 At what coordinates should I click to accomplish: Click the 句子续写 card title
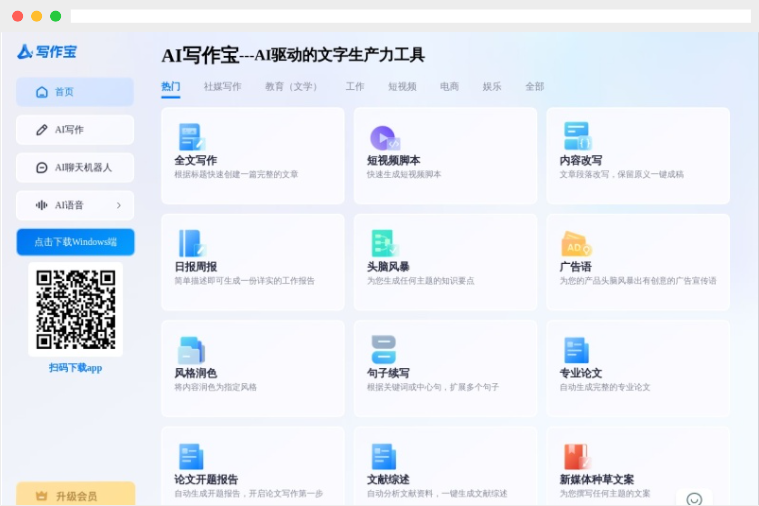(x=388, y=373)
